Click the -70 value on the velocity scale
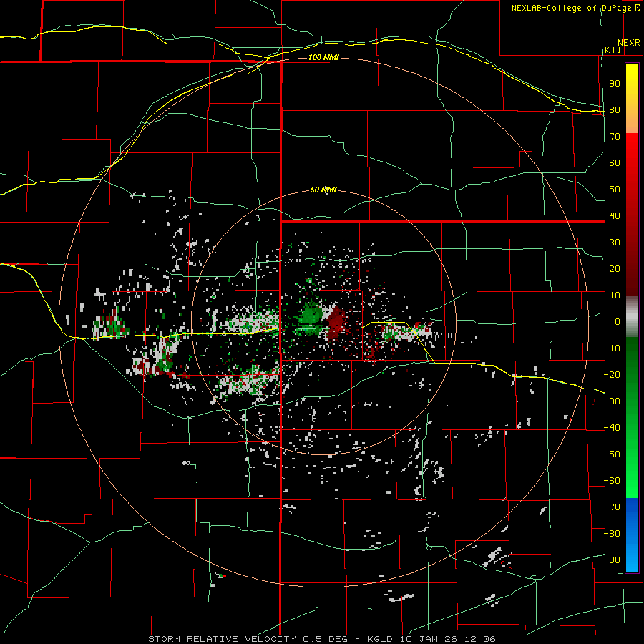 pyautogui.click(x=612, y=507)
